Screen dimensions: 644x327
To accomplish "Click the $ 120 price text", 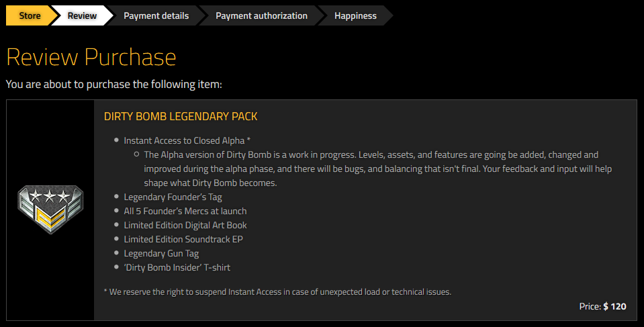I will pyautogui.click(x=614, y=306).
